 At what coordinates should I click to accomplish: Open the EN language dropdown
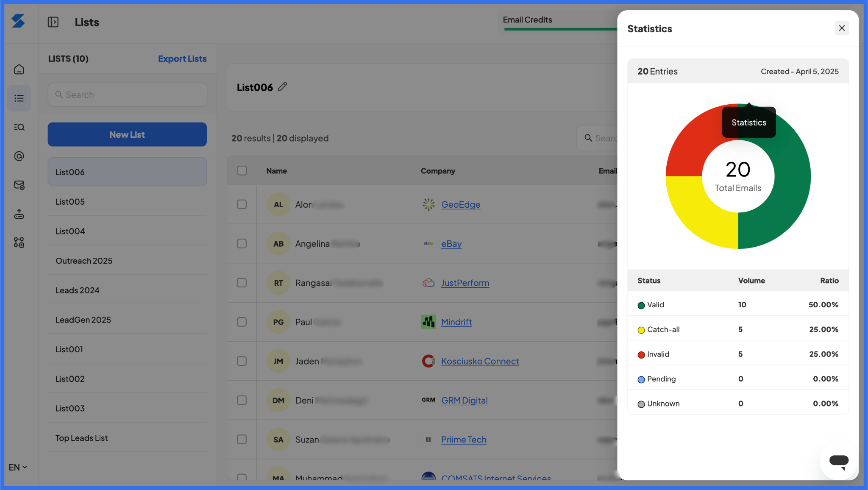click(x=18, y=467)
